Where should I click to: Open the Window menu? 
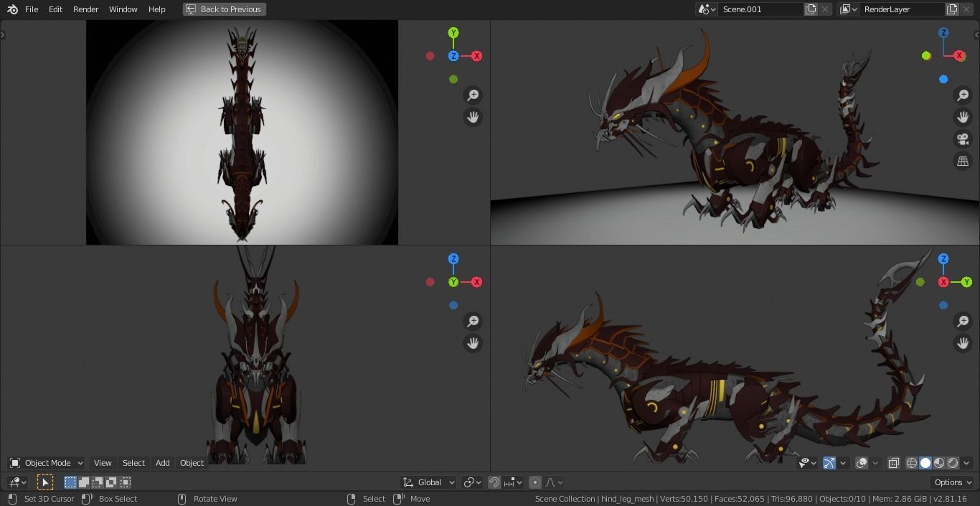click(123, 9)
